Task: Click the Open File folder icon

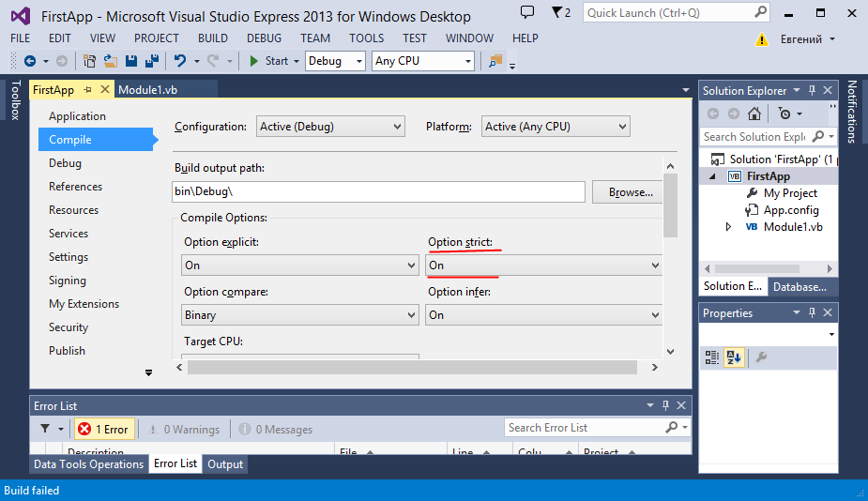Action: click(x=110, y=61)
